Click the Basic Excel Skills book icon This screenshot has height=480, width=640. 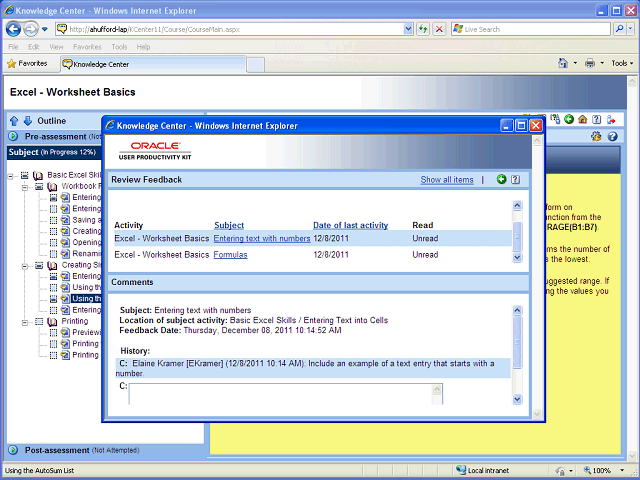point(38,176)
